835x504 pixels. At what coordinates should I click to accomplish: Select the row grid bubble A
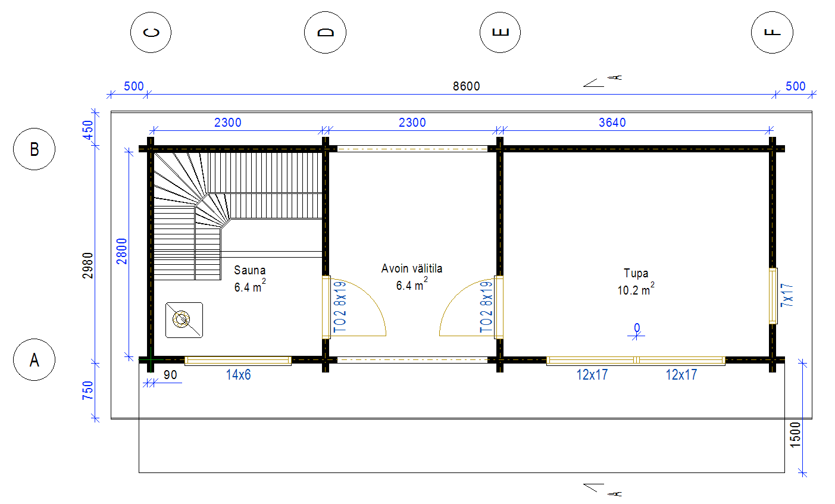point(34,360)
